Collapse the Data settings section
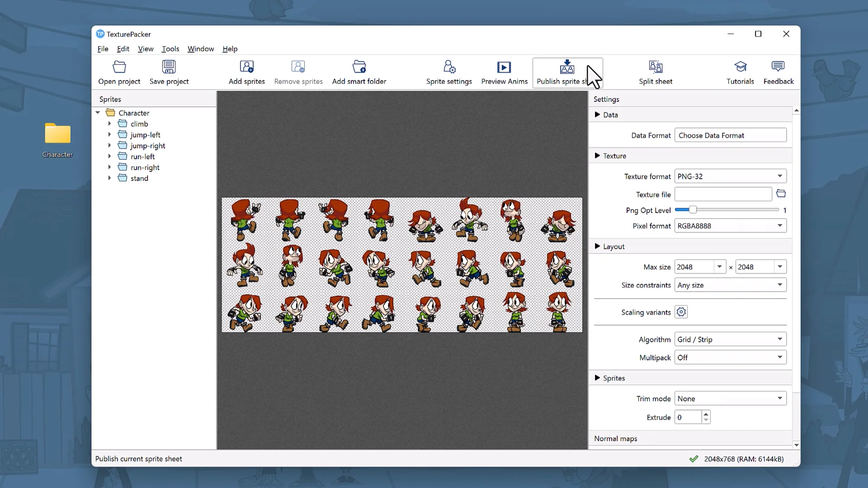 pos(597,115)
